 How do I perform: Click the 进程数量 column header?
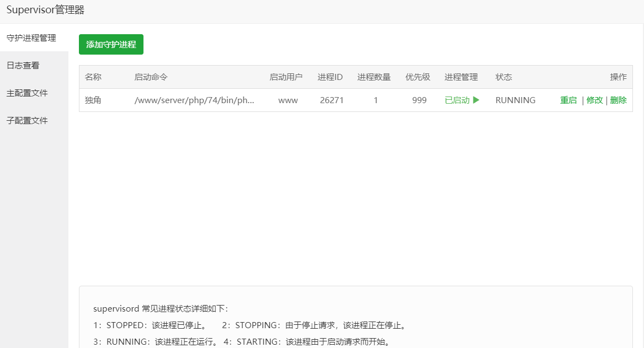pos(374,77)
